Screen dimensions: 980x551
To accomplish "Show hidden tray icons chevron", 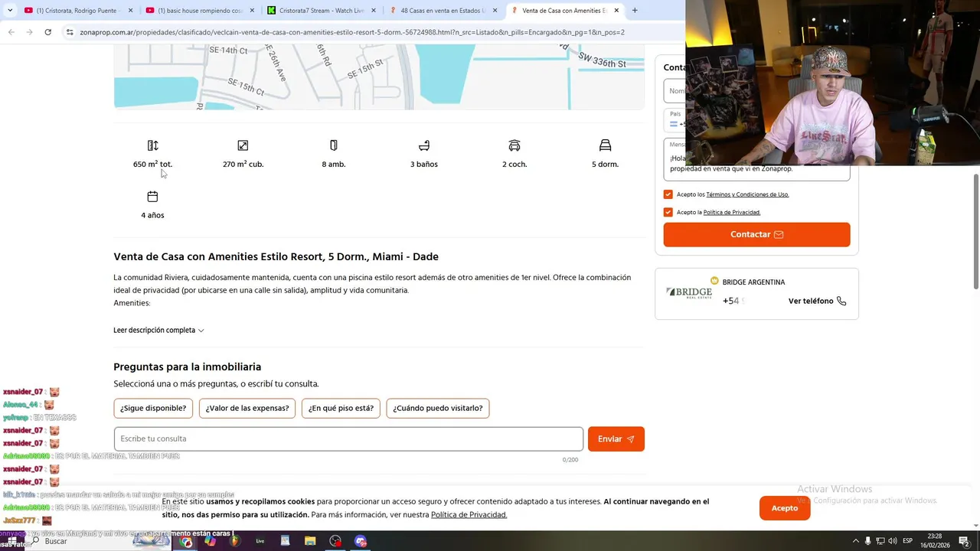I will point(856,541).
